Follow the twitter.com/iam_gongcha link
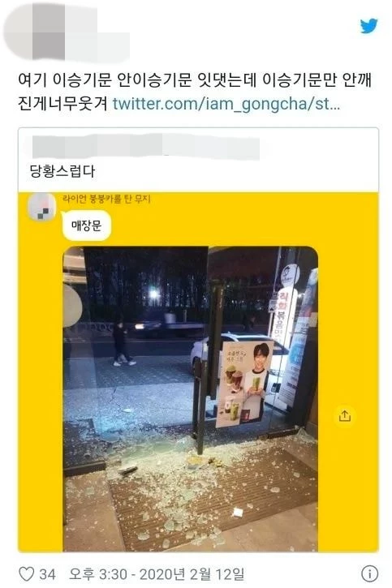The width and height of the screenshot is (392, 588). click(x=226, y=104)
